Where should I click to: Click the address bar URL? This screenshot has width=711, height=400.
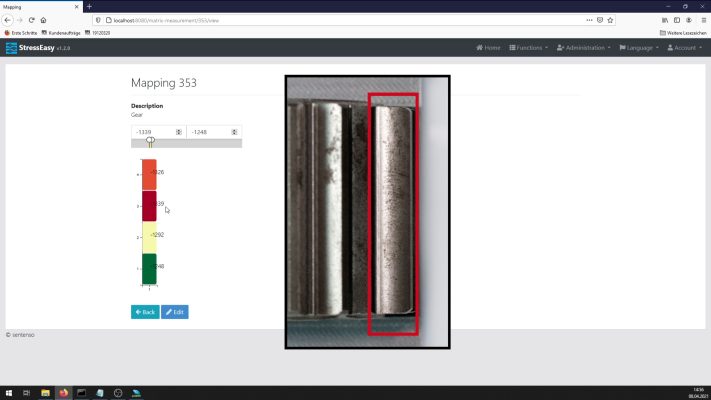pos(166,20)
